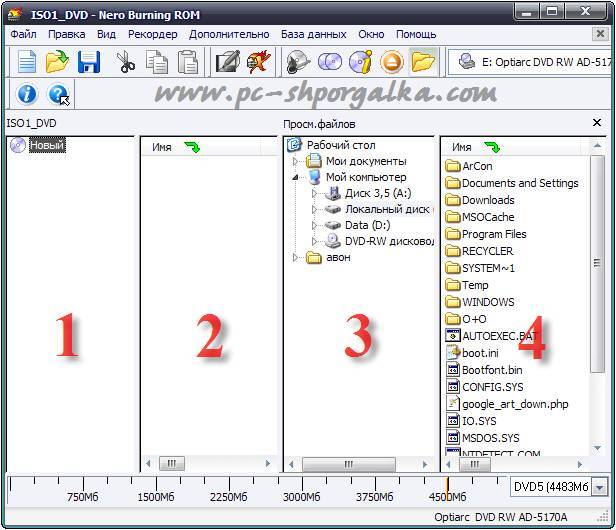Cut selection with the scissors icon

tap(126, 62)
